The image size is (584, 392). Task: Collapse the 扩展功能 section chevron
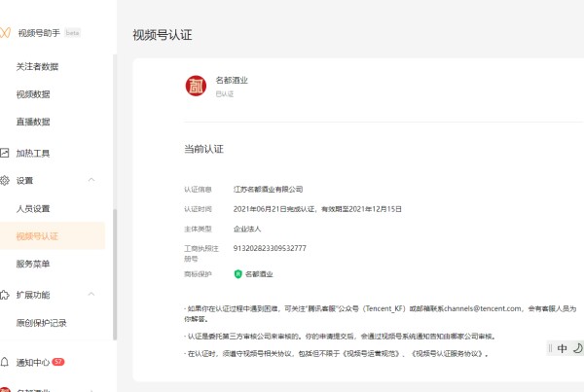pyautogui.click(x=91, y=295)
